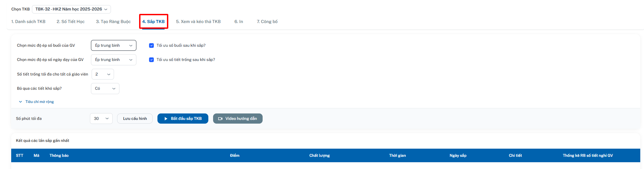Click the STT column header

(x=20, y=155)
